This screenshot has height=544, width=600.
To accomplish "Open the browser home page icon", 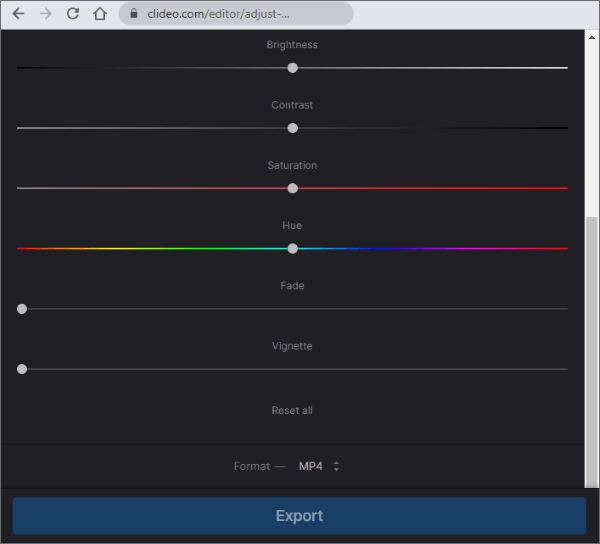I will pos(100,14).
